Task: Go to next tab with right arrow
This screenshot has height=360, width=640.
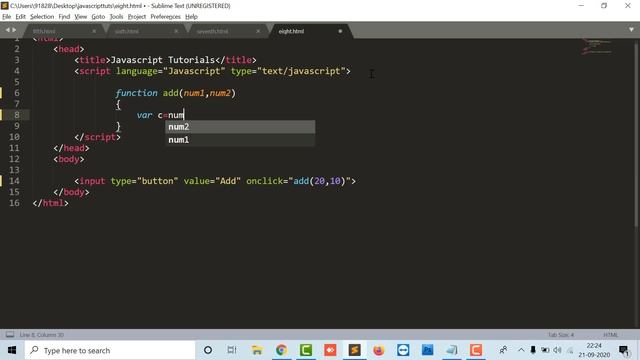Action: (x=14, y=30)
